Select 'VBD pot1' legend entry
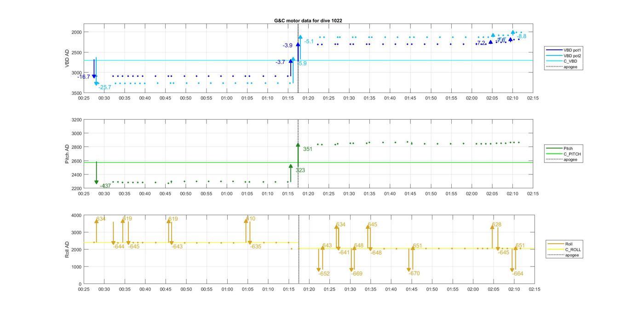This screenshot has height=319, width=644. click(564, 50)
